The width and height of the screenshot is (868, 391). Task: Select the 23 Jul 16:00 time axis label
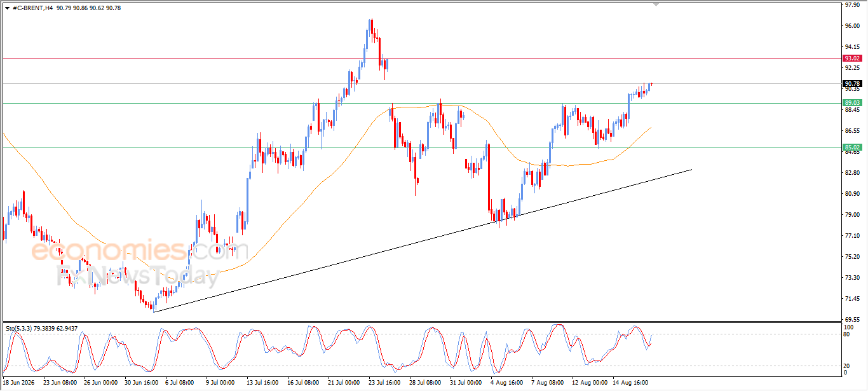pyautogui.click(x=384, y=383)
